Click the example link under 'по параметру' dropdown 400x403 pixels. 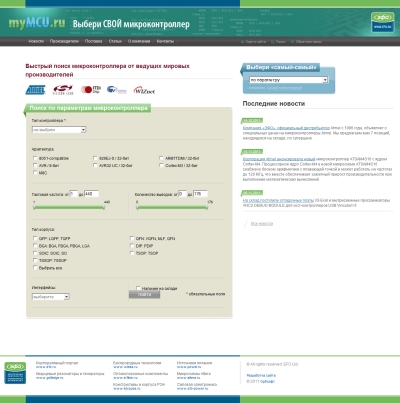coord(284,88)
